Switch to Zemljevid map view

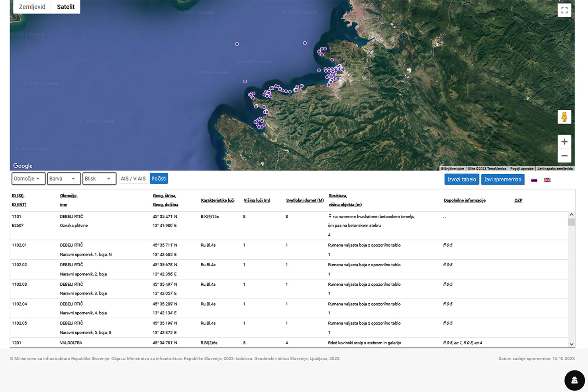click(x=32, y=7)
